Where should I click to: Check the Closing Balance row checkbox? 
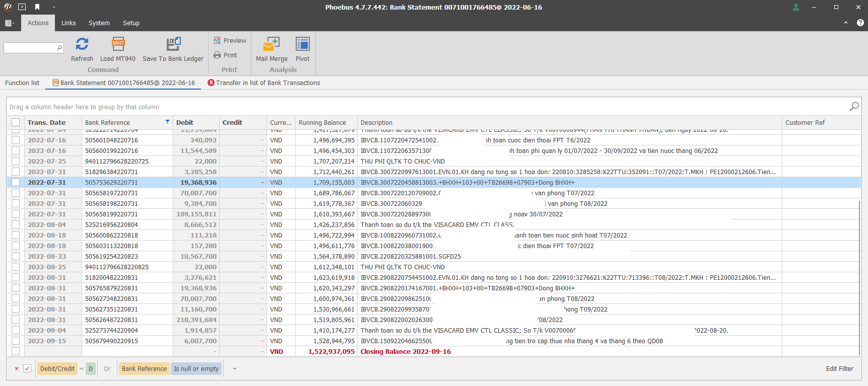click(16, 351)
